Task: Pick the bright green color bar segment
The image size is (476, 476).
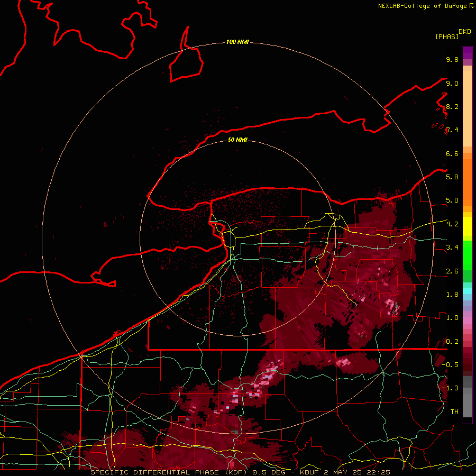Action: click(467, 255)
